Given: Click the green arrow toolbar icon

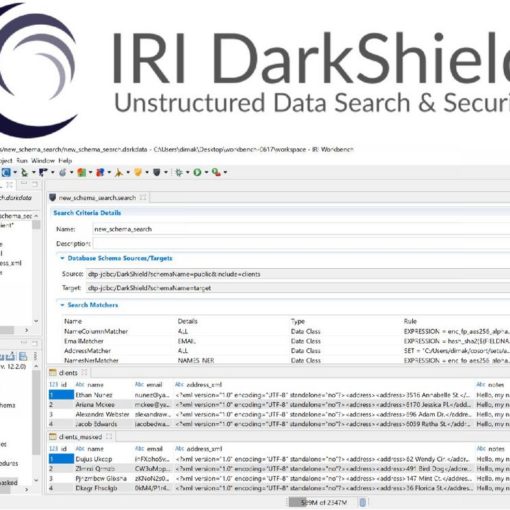Looking at the screenshot, I should 24,172.
